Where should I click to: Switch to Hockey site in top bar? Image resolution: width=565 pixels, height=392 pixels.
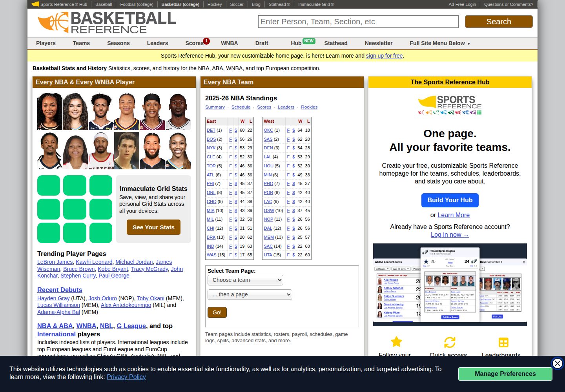click(x=215, y=4)
